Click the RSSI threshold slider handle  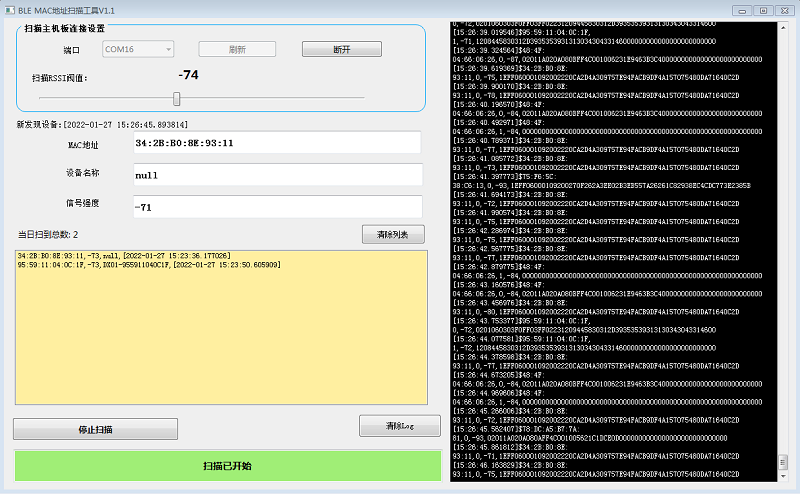click(x=177, y=98)
